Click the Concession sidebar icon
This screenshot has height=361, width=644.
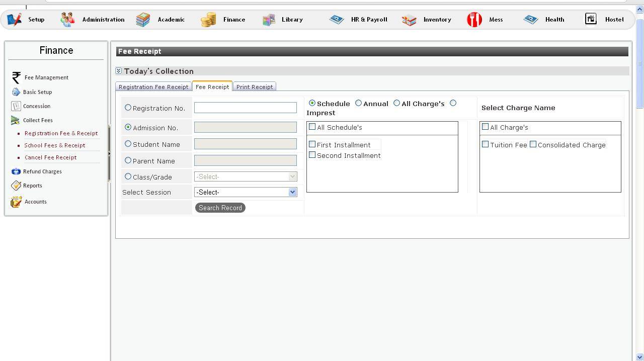[x=16, y=106]
